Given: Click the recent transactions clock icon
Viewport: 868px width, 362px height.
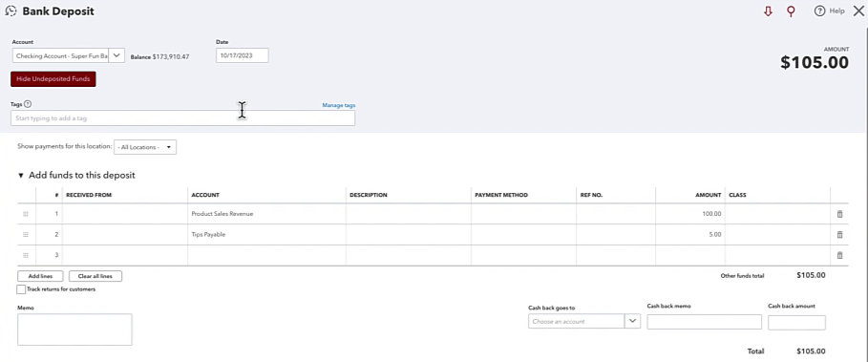Looking at the screenshot, I should pyautogui.click(x=11, y=11).
